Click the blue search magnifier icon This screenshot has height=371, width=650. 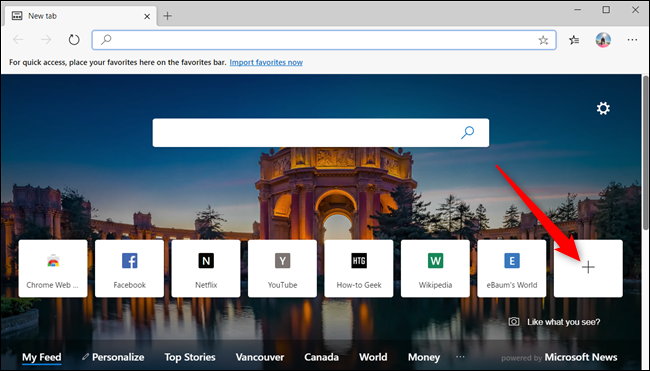[468, 133]
